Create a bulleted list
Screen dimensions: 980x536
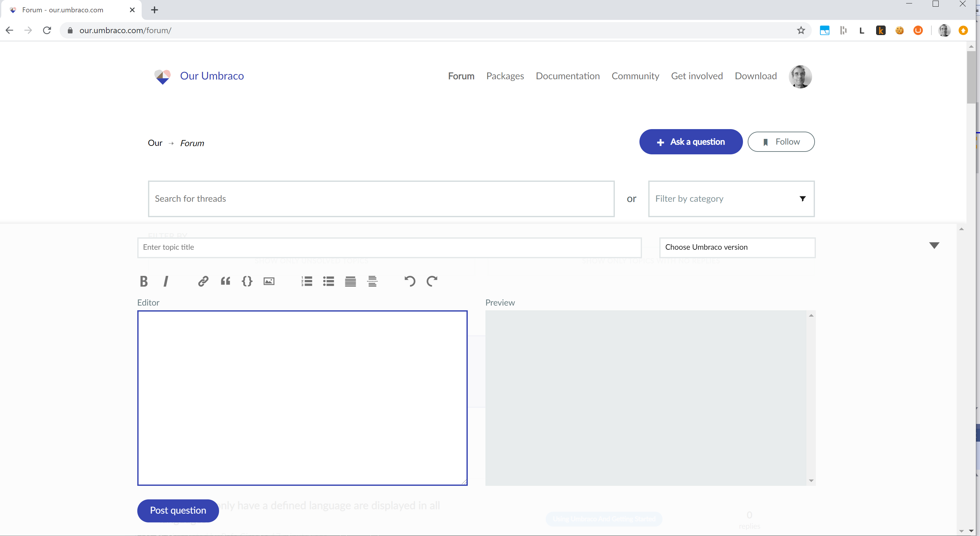(328, 281)
